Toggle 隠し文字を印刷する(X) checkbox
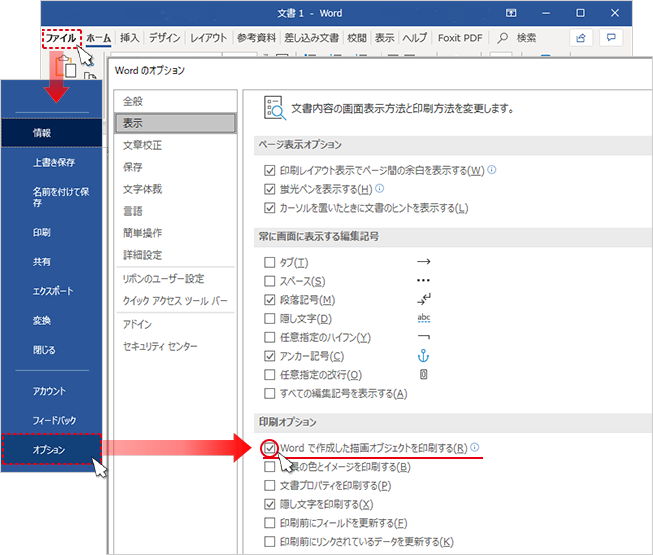The image size is (653, 555). [x=269, y=505]
